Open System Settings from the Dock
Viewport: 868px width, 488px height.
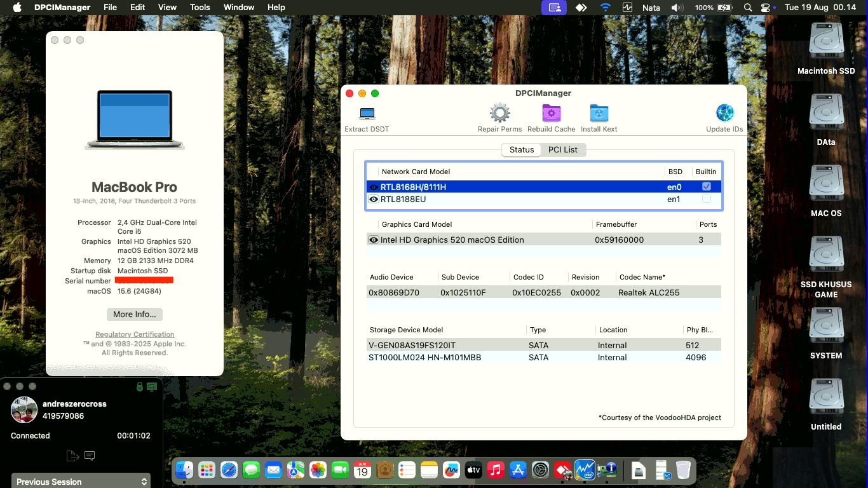541,470
